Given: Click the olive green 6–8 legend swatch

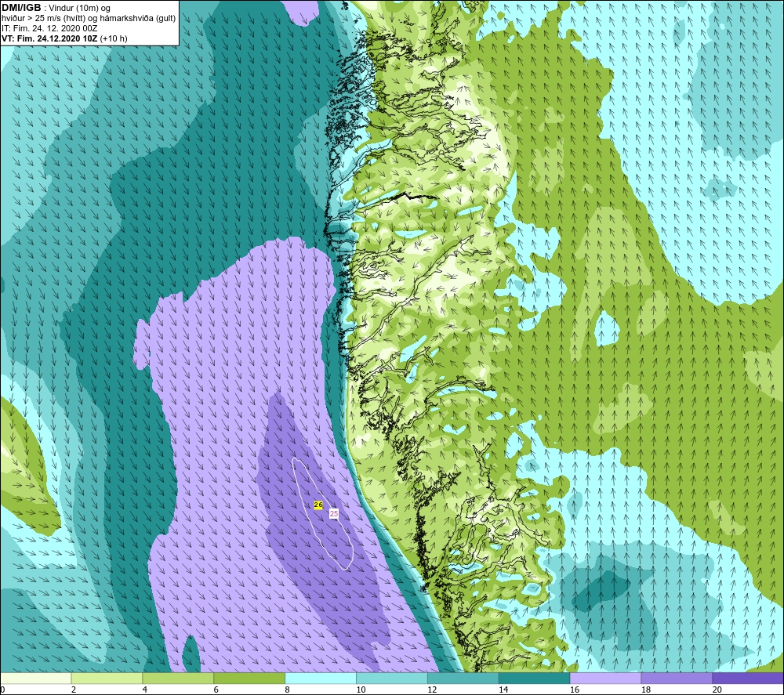Looking at the screenshot, I should tap(249, 679).
